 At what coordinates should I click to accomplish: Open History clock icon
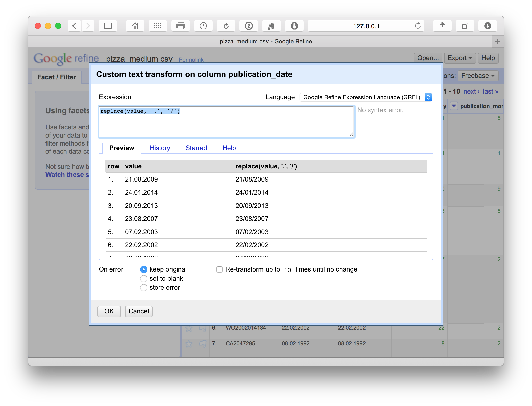[x=203, y=26]
